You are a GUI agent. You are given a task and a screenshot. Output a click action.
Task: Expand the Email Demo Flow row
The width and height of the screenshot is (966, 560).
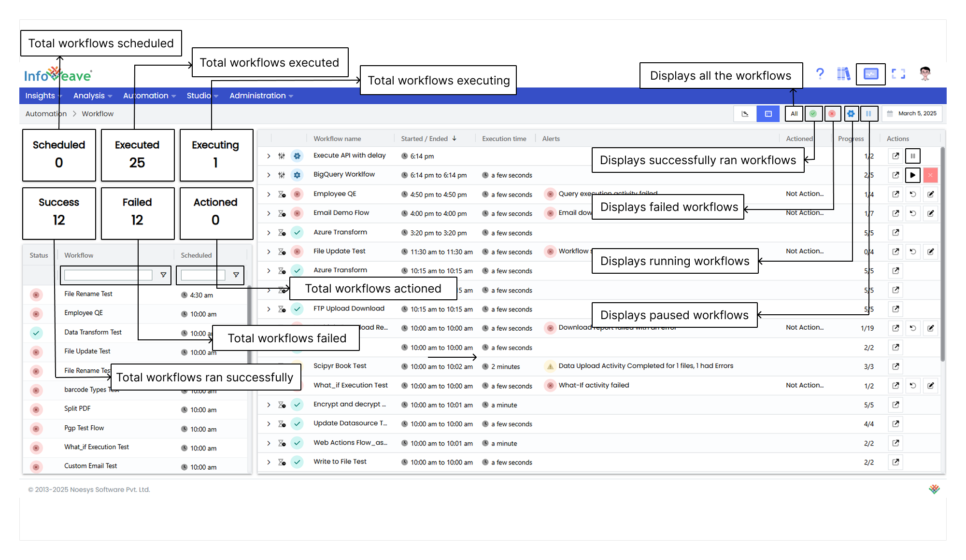(x=269, y=213)
